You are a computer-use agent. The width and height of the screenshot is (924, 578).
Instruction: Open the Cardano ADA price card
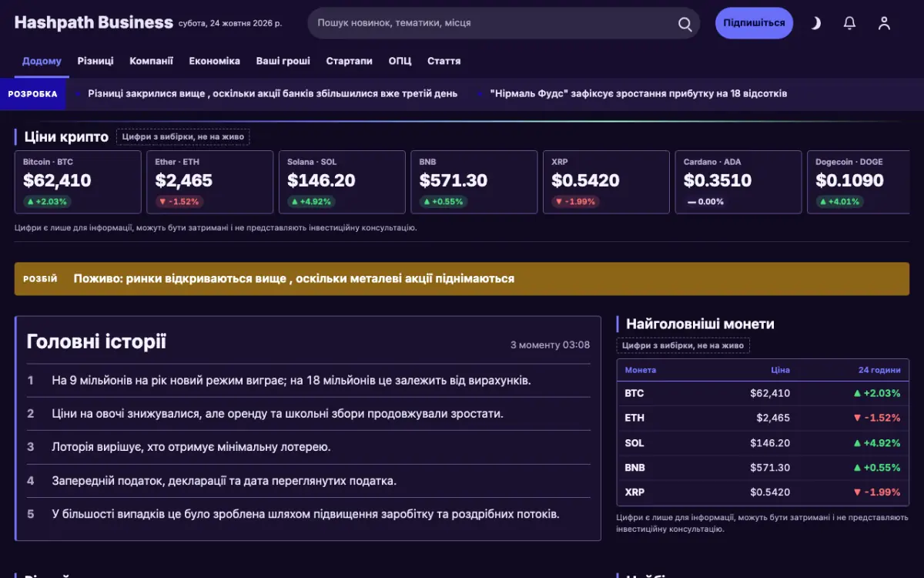(738, 182)
